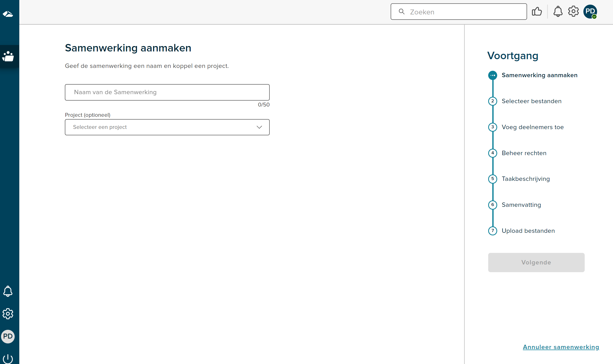The width and height of the screenshot is (613, 364).
Task: Click the step 7 circle marker
Action: 493,231
